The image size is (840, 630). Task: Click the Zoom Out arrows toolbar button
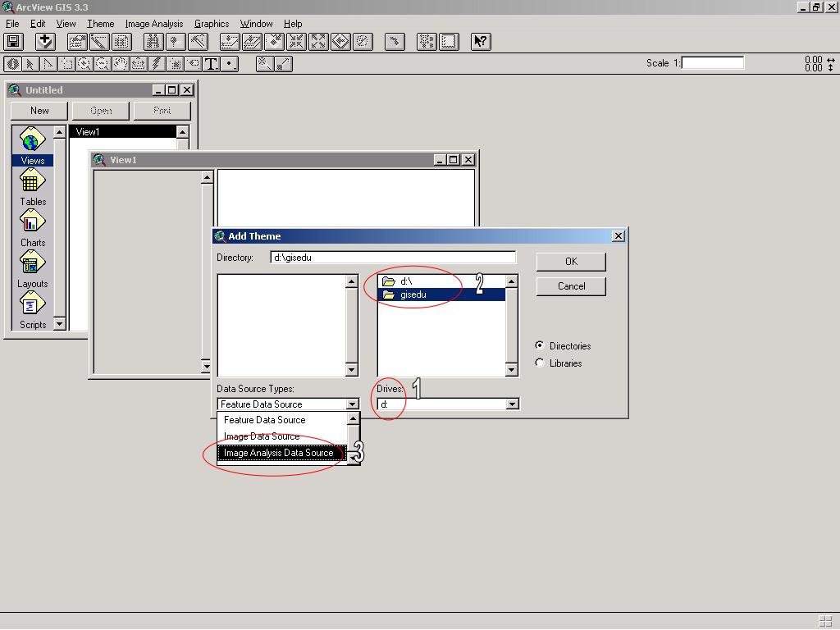(318, 41)
